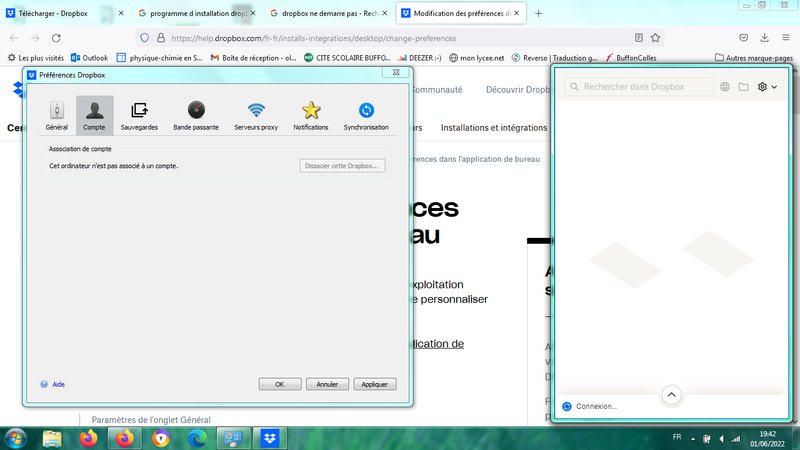This screenshot has height=450, width=800.
Task: Open the Les plus visités bookmark
Action: tap(35, 58)
